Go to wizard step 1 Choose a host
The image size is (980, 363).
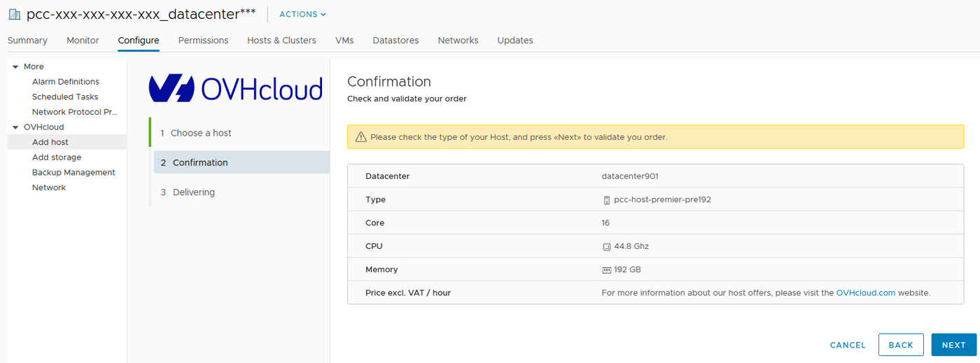pyautogui.click(x=201, y=133)
